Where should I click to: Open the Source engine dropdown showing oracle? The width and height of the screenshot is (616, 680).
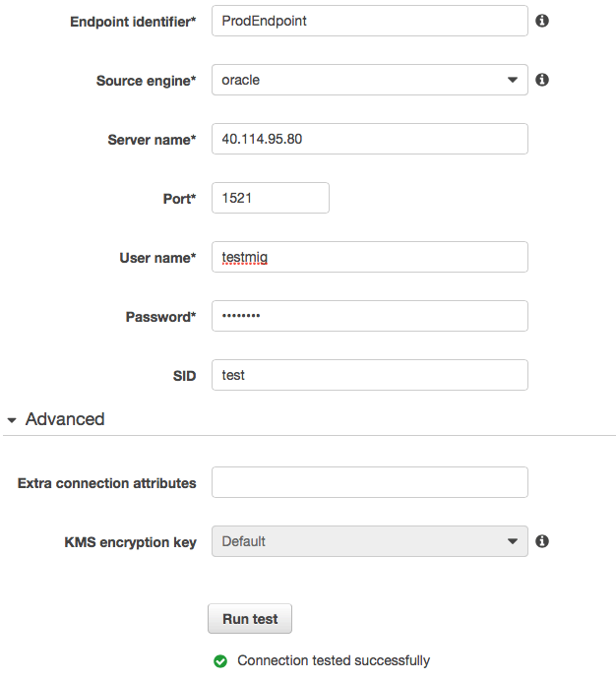click(369, 80)
